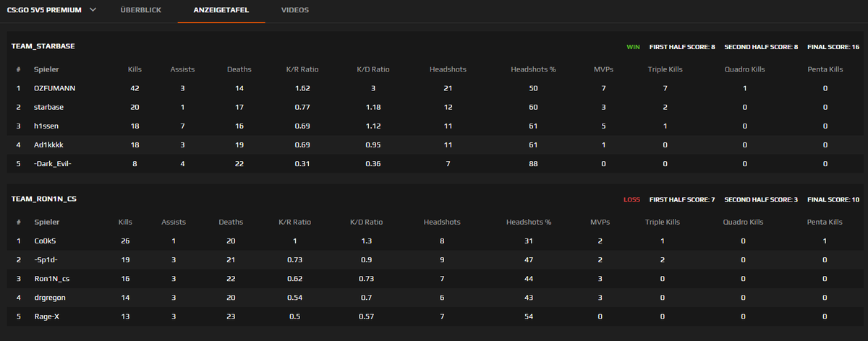Click TEAM_STARBASE FIRST HALF SCORE: 8
The image size is (868, 341).
682,46
